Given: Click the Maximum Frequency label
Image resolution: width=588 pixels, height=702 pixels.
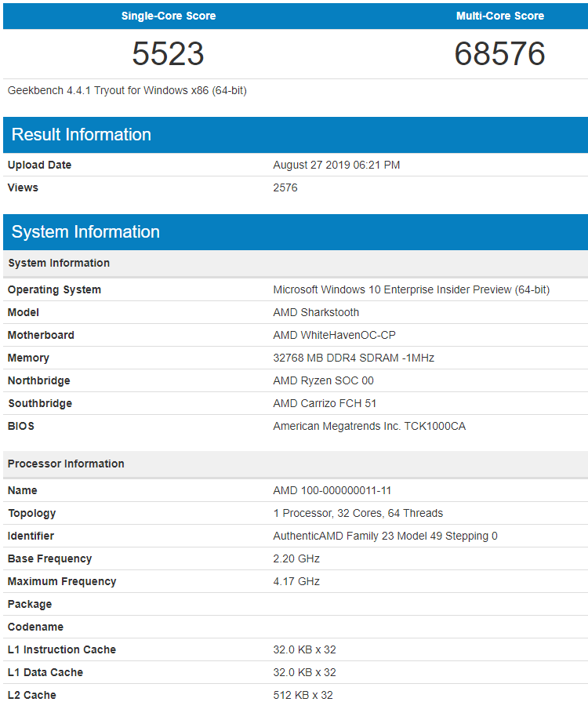Looking at the screenshot, I should coord(62,581).
